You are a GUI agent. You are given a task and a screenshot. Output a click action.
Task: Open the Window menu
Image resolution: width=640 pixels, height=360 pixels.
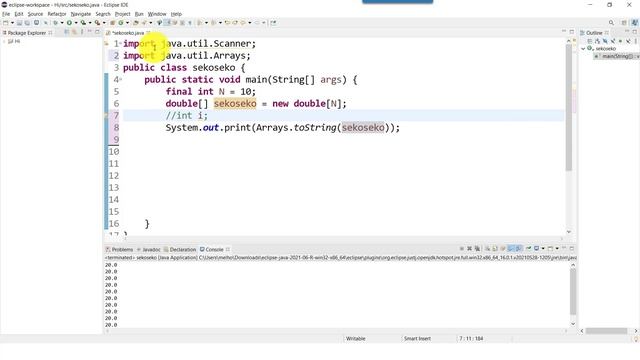pos(157,14)
